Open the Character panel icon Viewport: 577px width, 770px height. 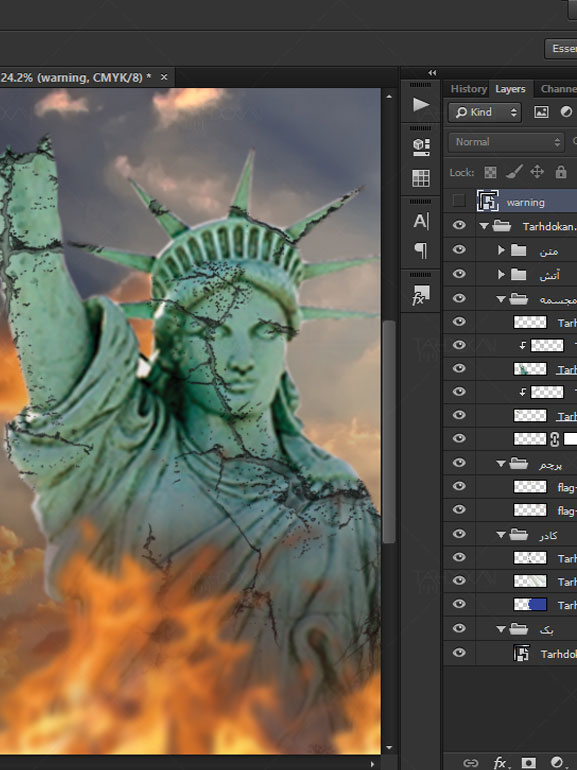421,221
